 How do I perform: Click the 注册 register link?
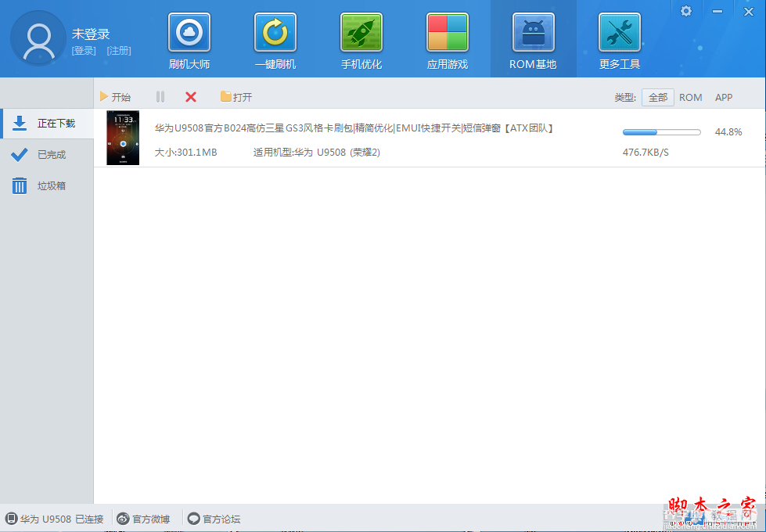[x=119, y=50]
